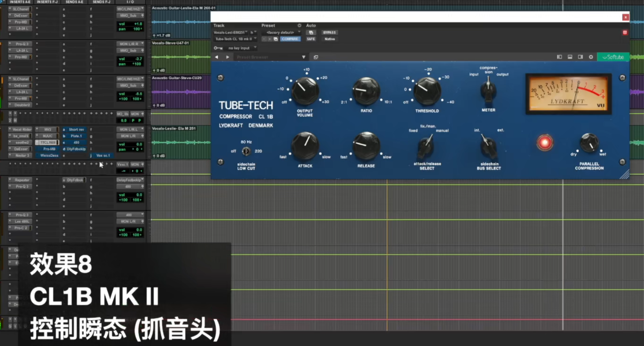Click the red target button in plugin header
Screen dimensions: 644x346
(625, 33)
